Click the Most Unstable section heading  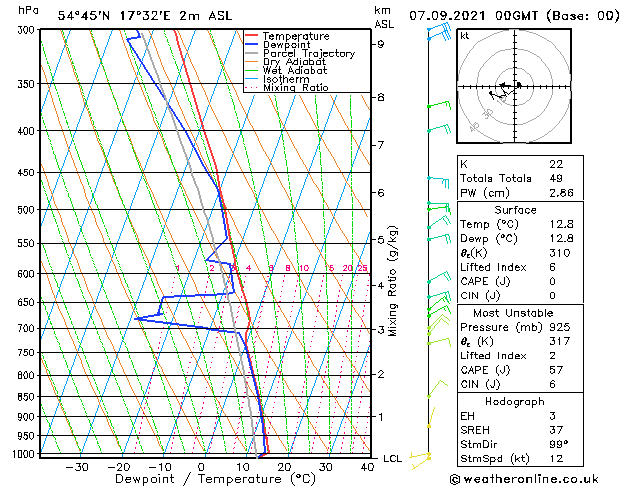(x=513, y=313)
